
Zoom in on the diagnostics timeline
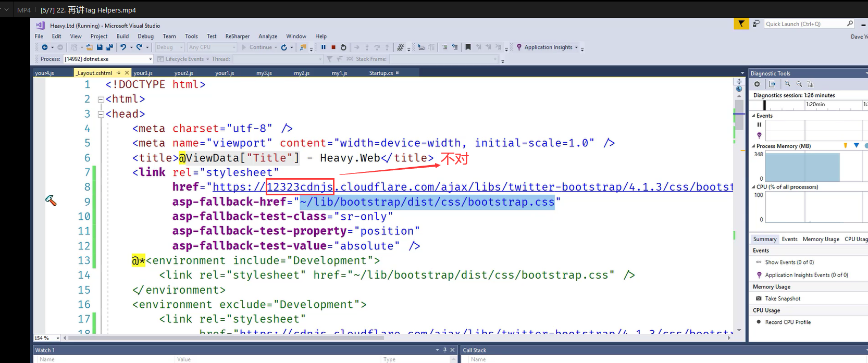tap(788, 84)
